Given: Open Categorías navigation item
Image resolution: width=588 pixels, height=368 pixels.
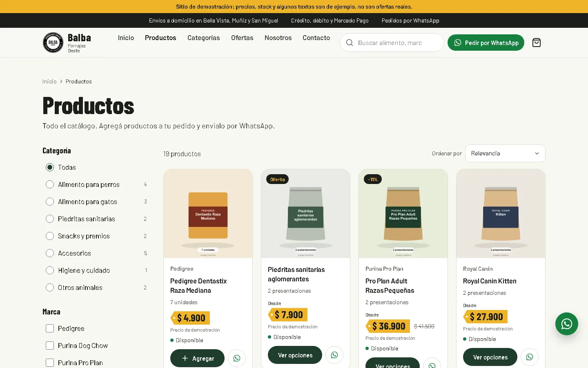Looking at the screenshot, I should point(203,38).
